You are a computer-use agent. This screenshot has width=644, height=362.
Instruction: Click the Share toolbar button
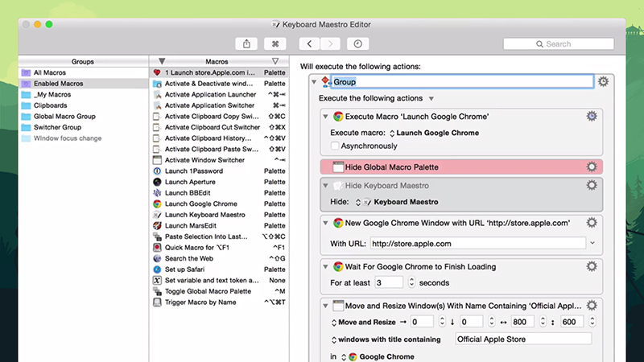[246, 44]
